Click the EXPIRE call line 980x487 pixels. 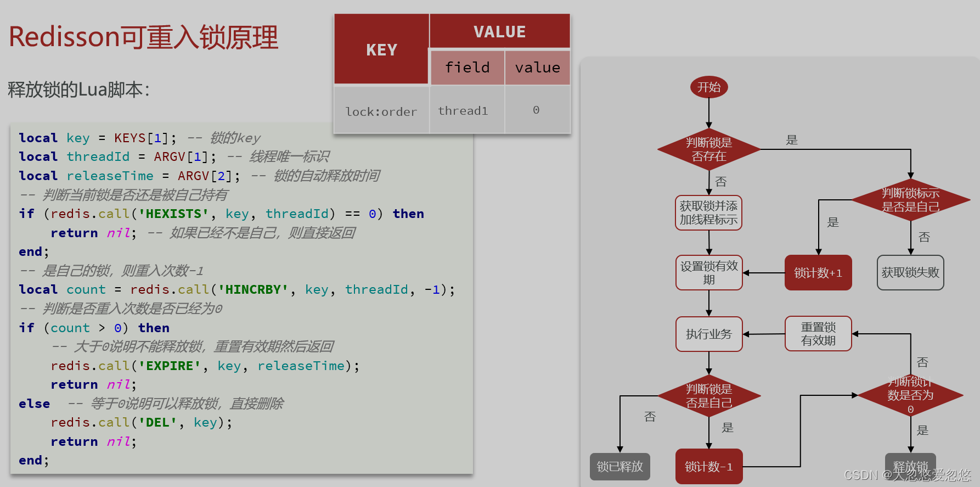click(x=205, y=366)
